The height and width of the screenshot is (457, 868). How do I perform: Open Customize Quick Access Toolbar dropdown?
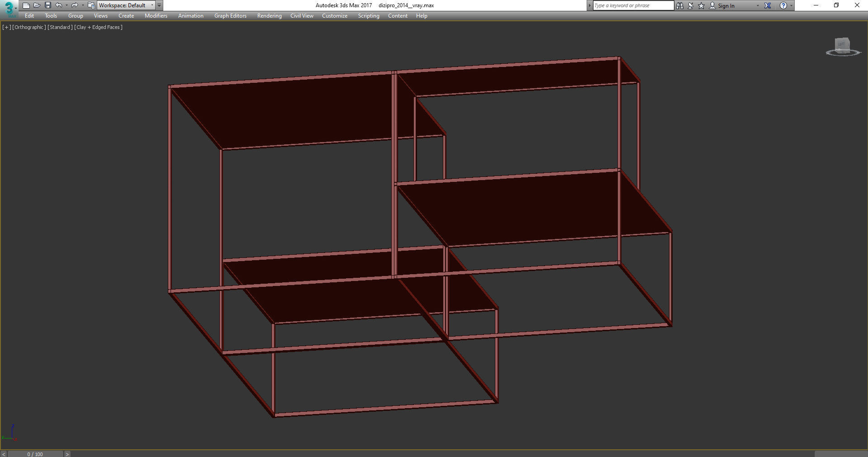tap(159, 5)
